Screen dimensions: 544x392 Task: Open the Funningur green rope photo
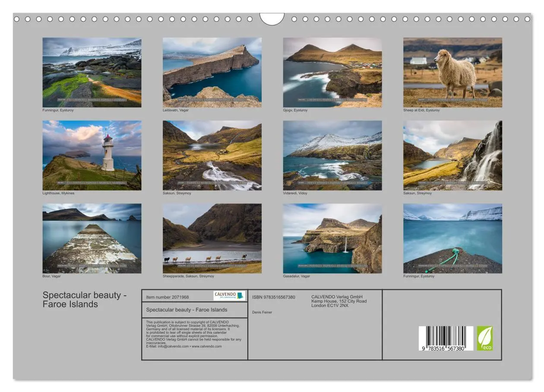(452, 238)
